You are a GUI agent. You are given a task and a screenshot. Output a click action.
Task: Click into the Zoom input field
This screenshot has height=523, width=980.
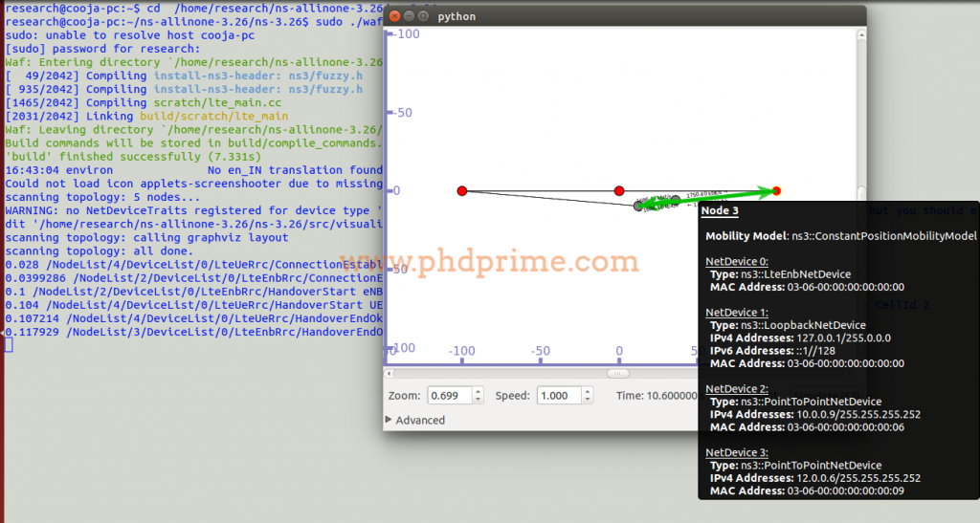pos(450,396)
